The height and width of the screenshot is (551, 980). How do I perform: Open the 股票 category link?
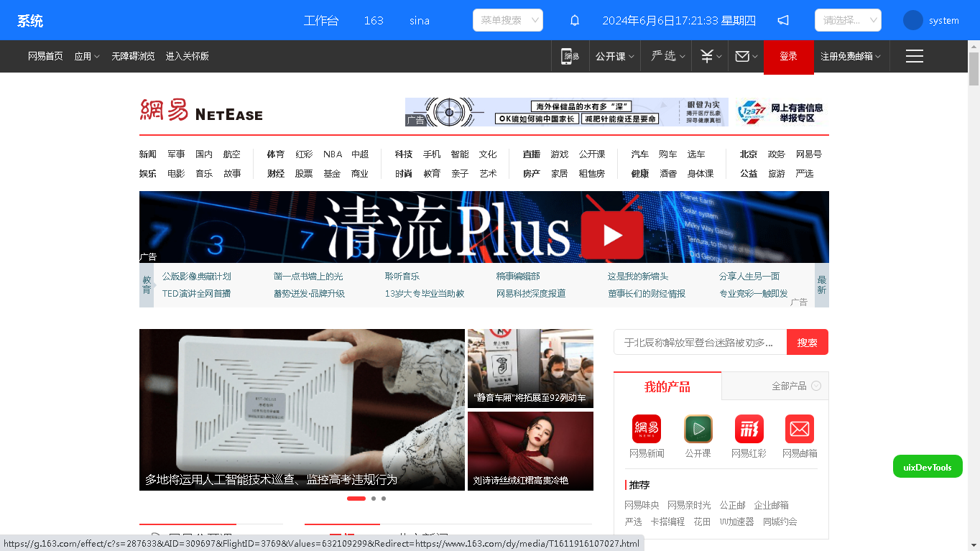pyautogui.click(x=304, y=174)
